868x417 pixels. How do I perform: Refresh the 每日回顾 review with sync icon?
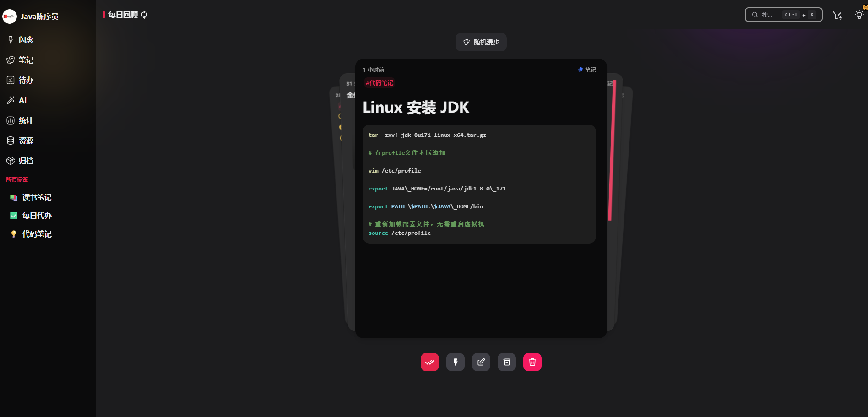[144, 15]
